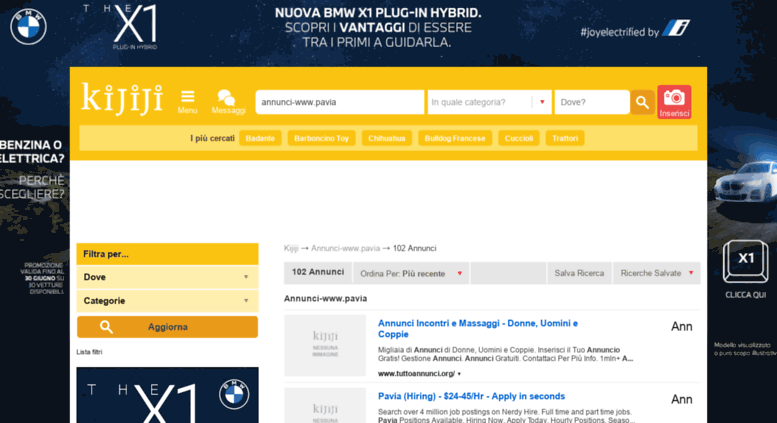Click the Annunci-www.pavia breadcrumb link
Screen dimensions: 777x423
(345, 248)
